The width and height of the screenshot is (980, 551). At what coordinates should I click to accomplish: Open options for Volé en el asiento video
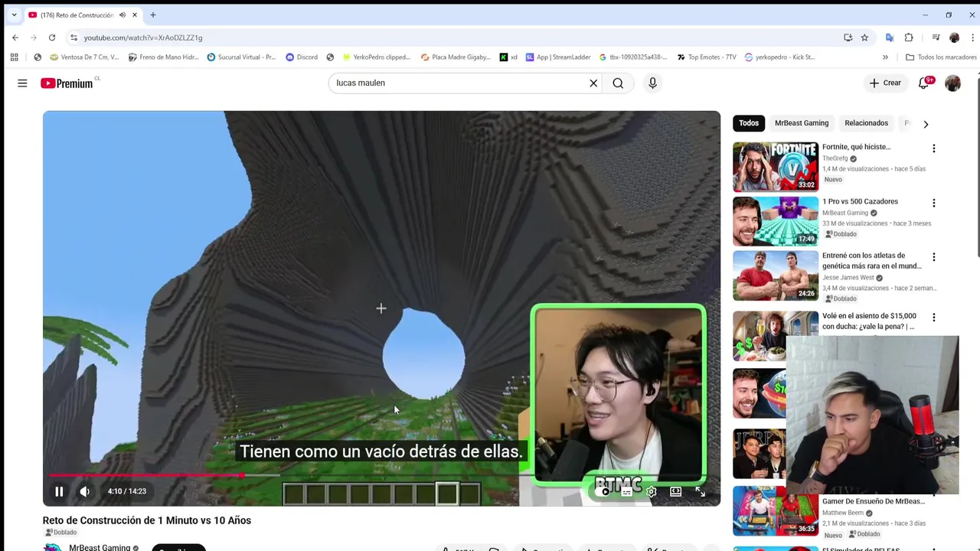click(933, 317)
